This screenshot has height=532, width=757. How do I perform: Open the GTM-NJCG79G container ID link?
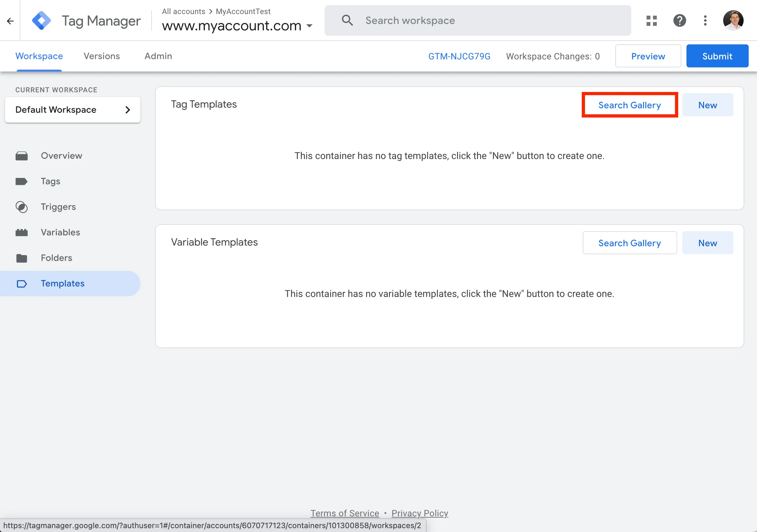(459, 57)
